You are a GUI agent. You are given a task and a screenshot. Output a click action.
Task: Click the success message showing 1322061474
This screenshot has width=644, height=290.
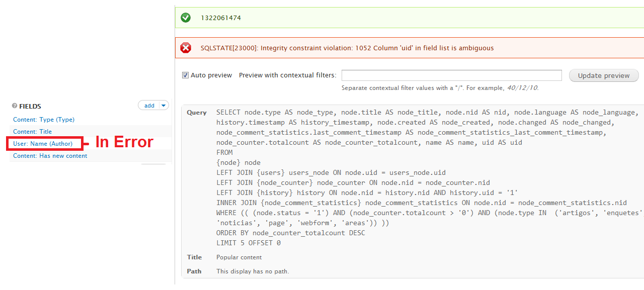pyautogui.click(x=220, y=18)
